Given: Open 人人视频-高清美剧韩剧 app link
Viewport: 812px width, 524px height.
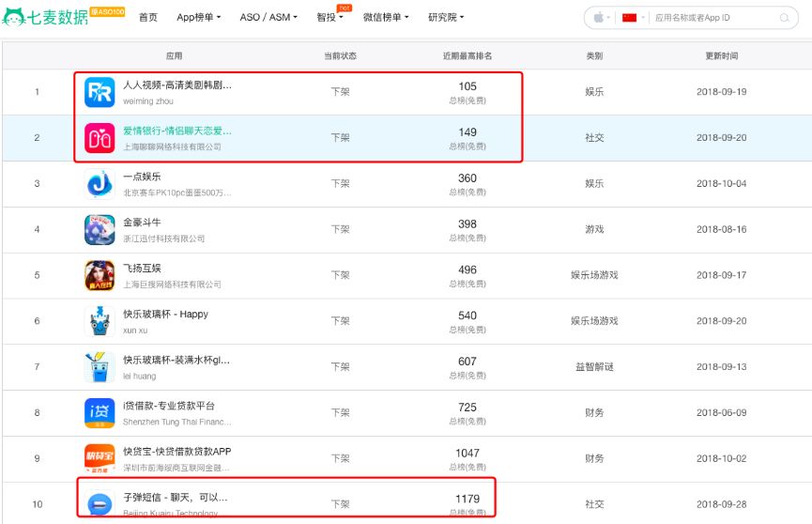Looking at the screenshot, I should point(177,85).
